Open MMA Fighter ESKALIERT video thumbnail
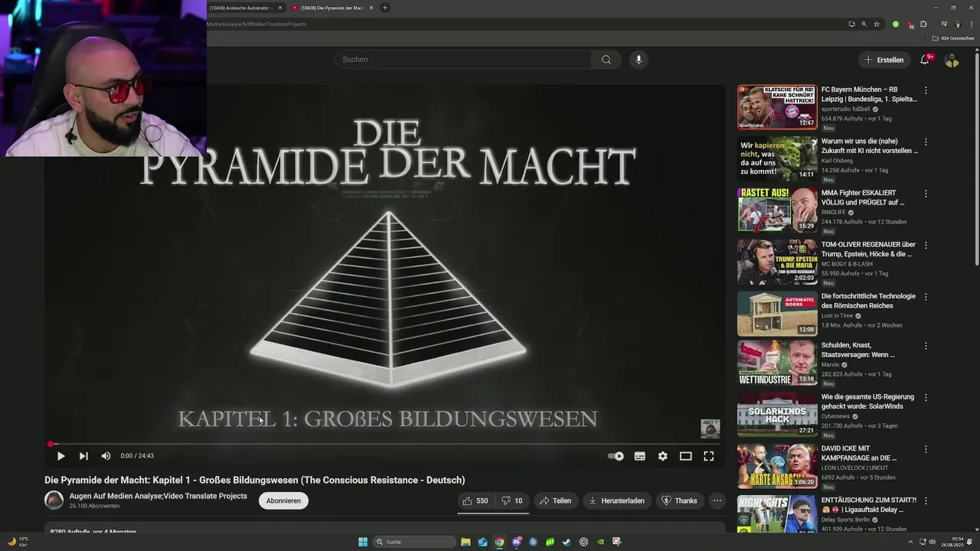980x551 pixels. tap(777, 210)
